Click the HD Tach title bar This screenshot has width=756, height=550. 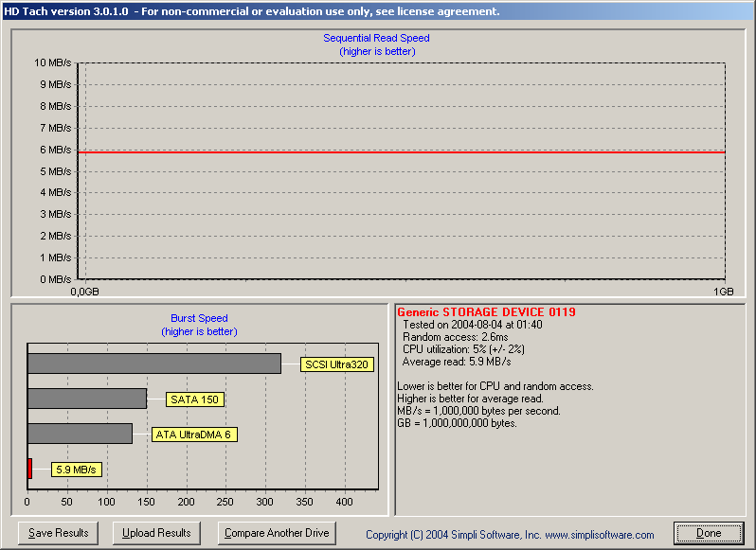click(x=378, y=11)
